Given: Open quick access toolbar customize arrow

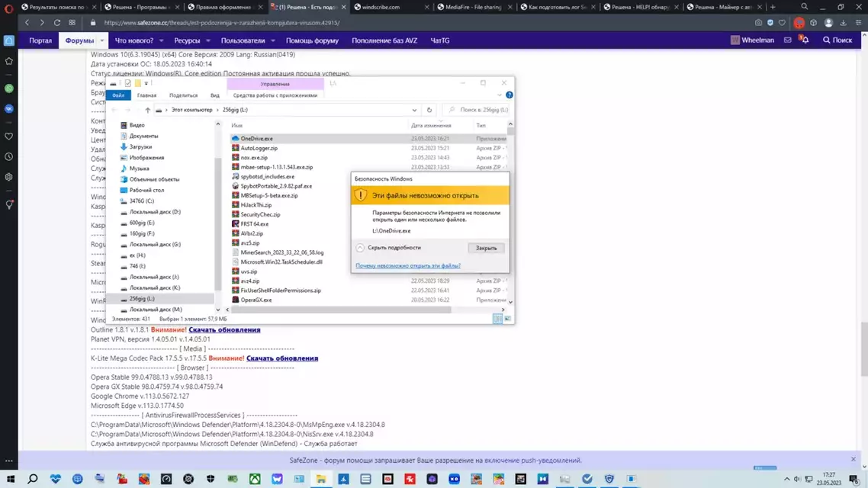Looking at the screenshot, I should point(146,84).
